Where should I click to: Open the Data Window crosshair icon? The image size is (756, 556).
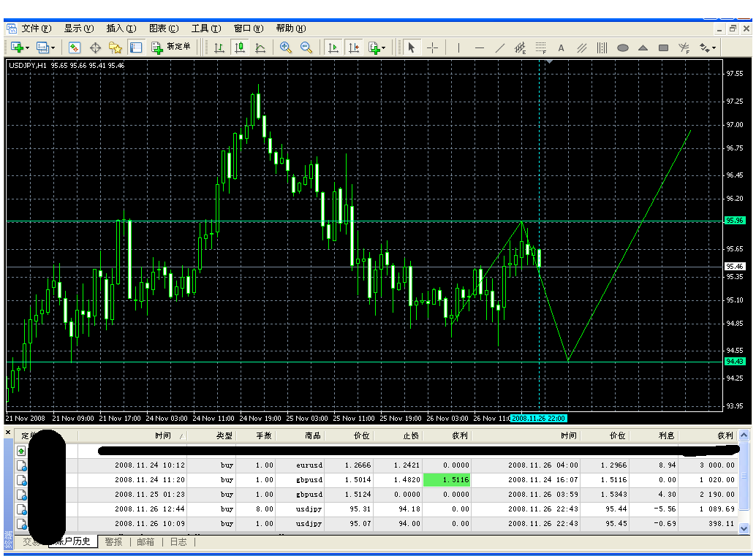pyautogui.click(x=95, y=47)
